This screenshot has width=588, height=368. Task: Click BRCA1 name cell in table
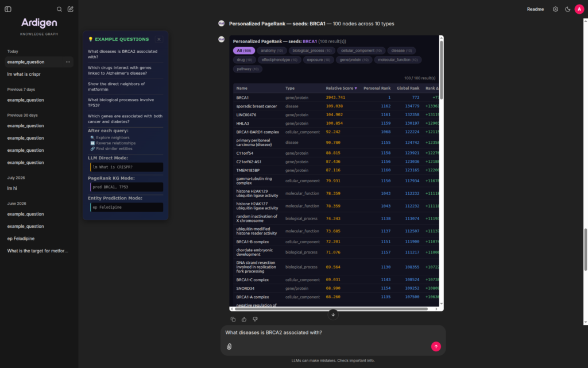(243, 98)
